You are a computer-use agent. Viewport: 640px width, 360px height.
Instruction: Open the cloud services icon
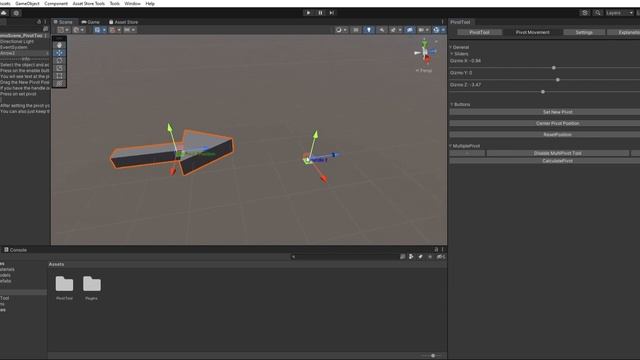click(x=4, y=13)
